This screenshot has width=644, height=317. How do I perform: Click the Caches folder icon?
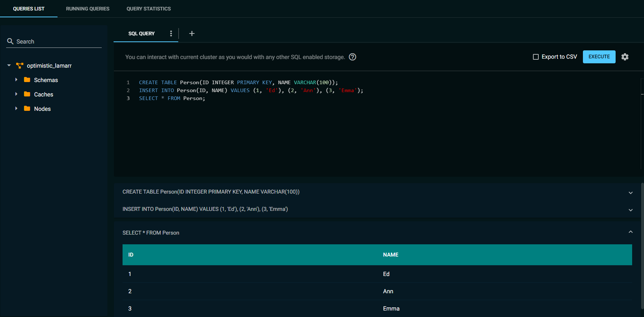[x=27, y=94]
